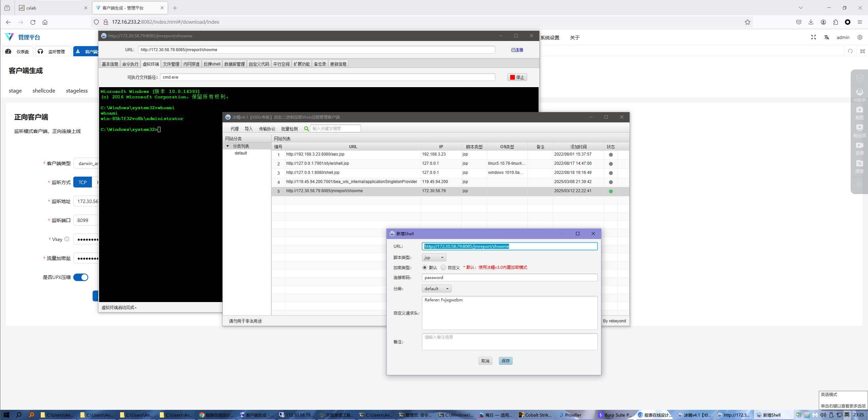Open Burp Suite from the taskbar

615,415
